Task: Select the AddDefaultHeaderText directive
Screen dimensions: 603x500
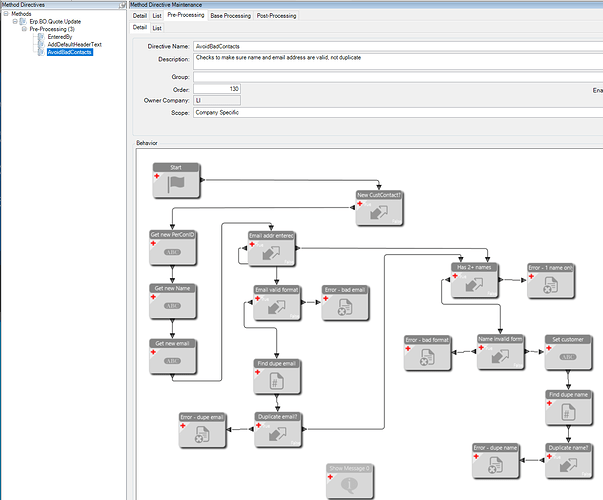Action: (74, 45)
